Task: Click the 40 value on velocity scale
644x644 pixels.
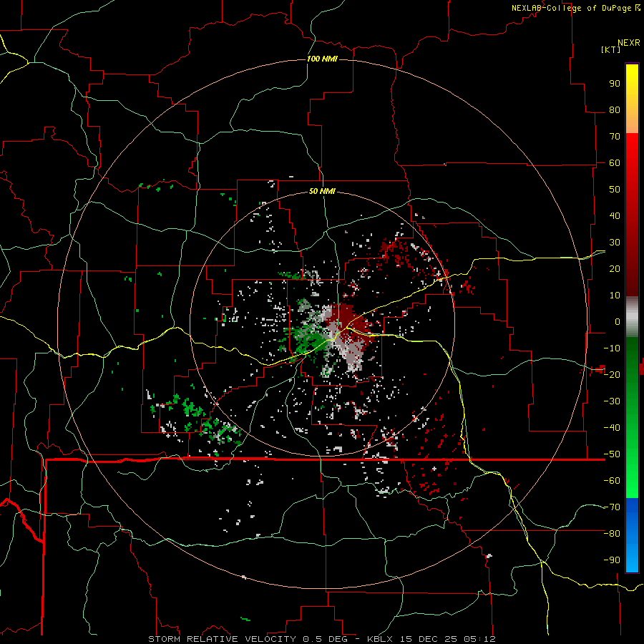Action: coord(615,215)
